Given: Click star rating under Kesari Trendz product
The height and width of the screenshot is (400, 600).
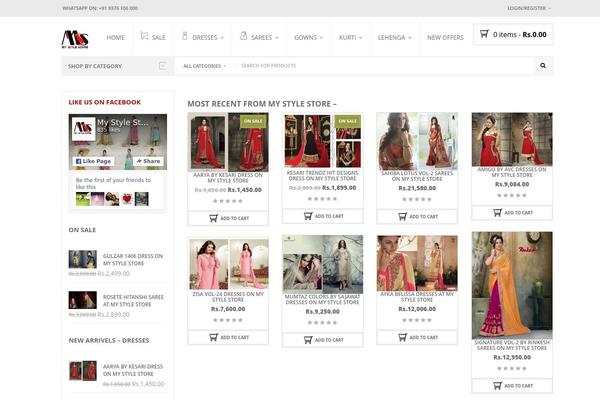Looking at the screenshot, I should (x=323, y=199).
